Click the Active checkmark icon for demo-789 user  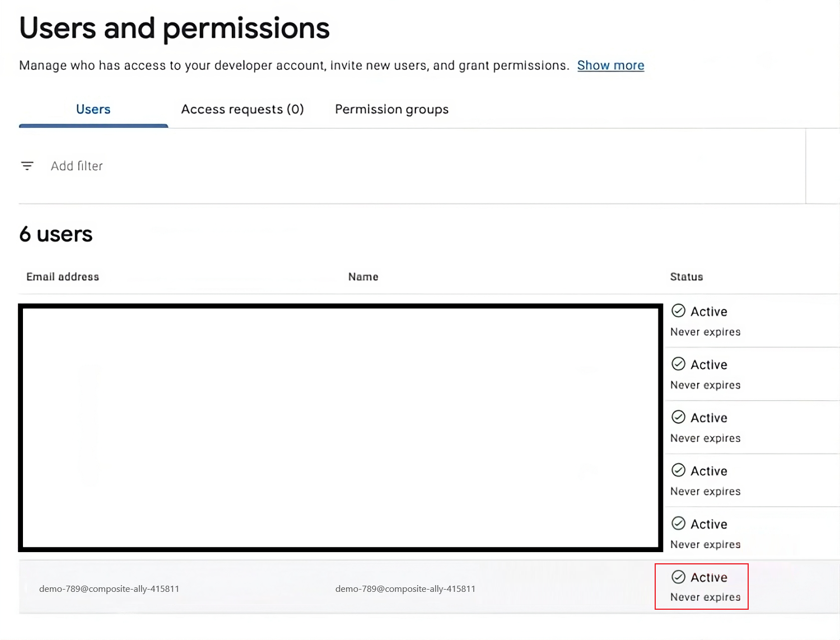678,577
